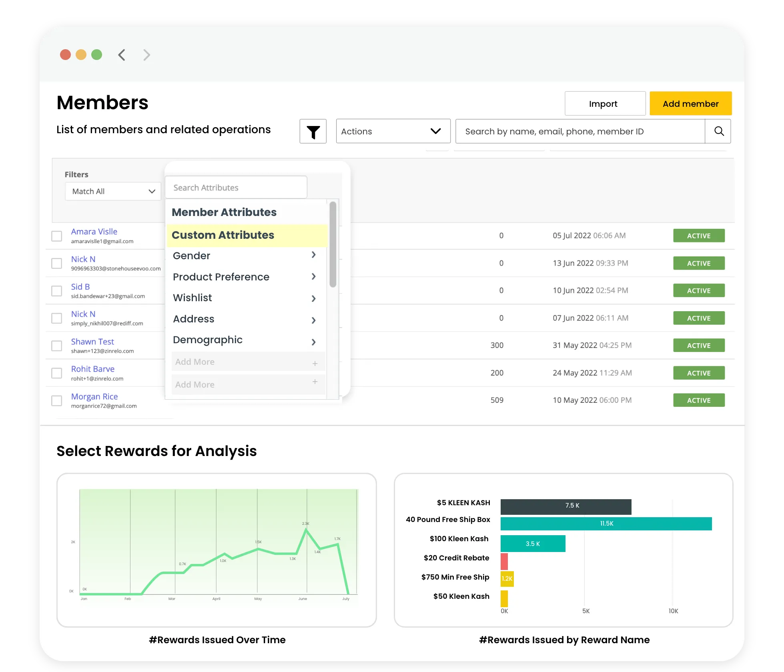Click the green window dot

pos(96,54)
